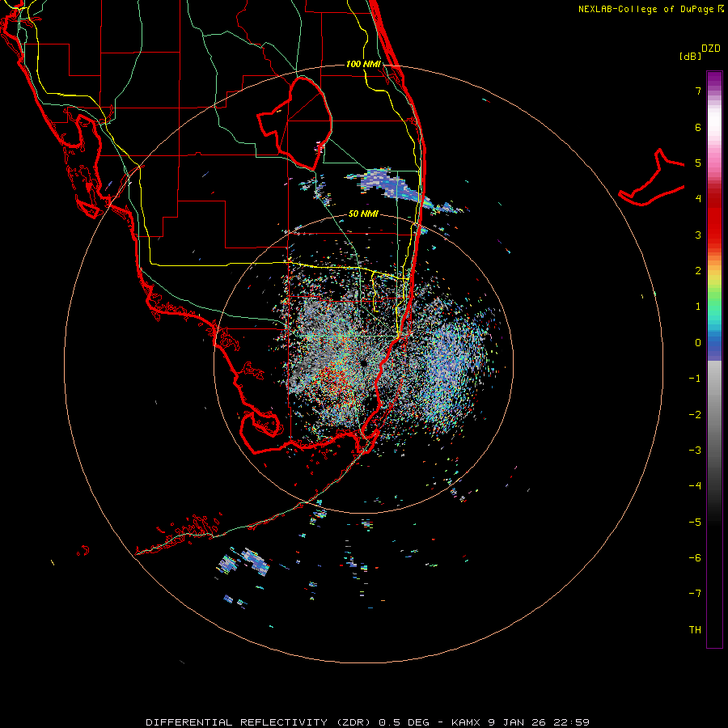Click the -5 value on the color scale
728x728 pixels.
point(695,523)
